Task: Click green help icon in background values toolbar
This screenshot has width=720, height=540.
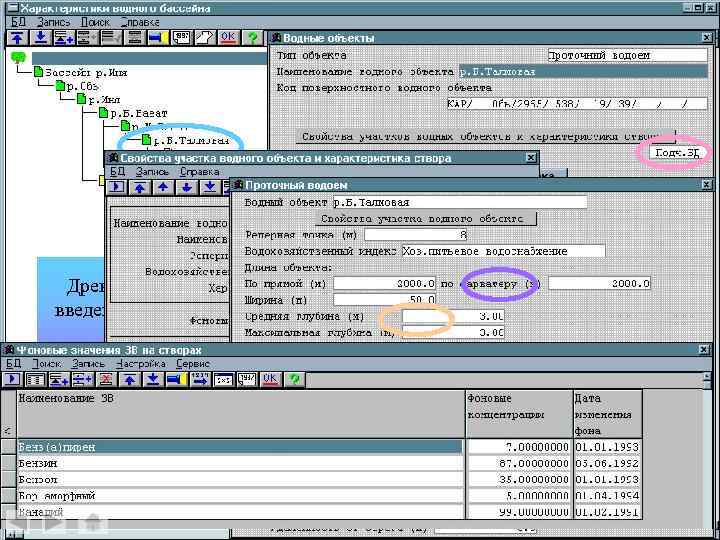Action: [x=294, y=380]
